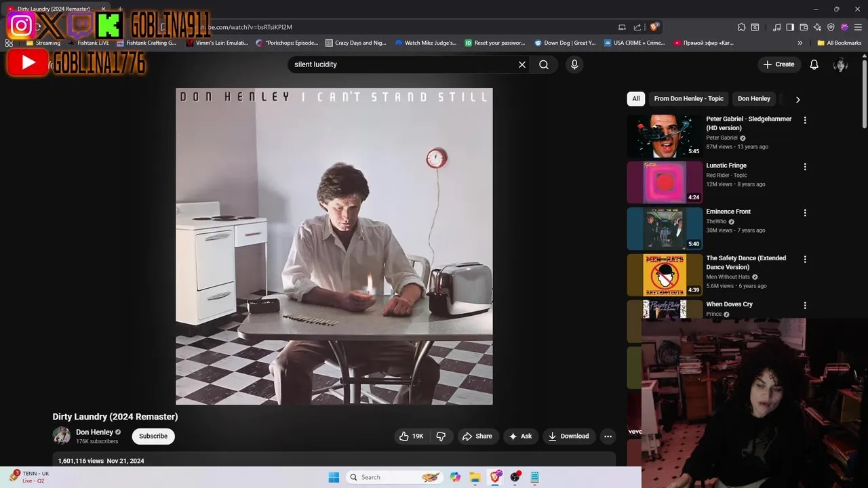The height and width of the screenshot is (488, 868).
Task: Click the YouTube search magnifier button
Action: click(x=544, y=64)
